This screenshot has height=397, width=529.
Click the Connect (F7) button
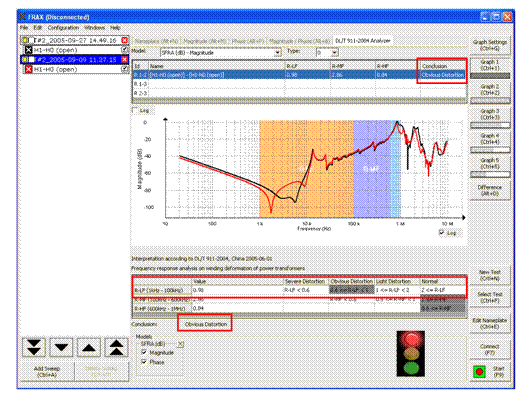point(490,349)
